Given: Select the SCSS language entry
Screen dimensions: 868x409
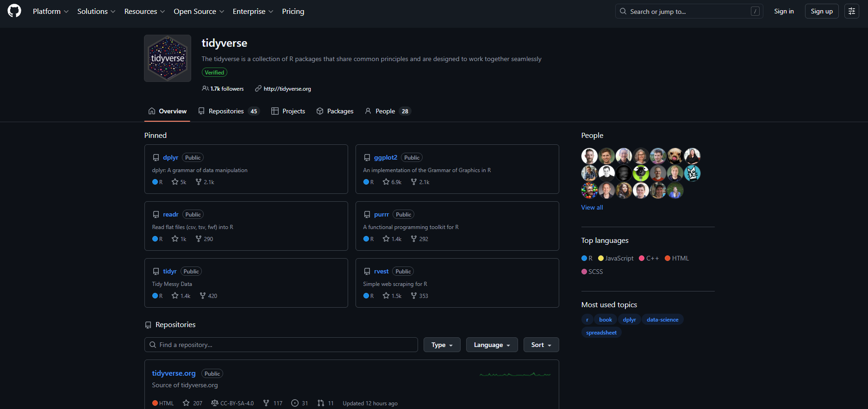Looking at the screenshot, I should (592, 272).
